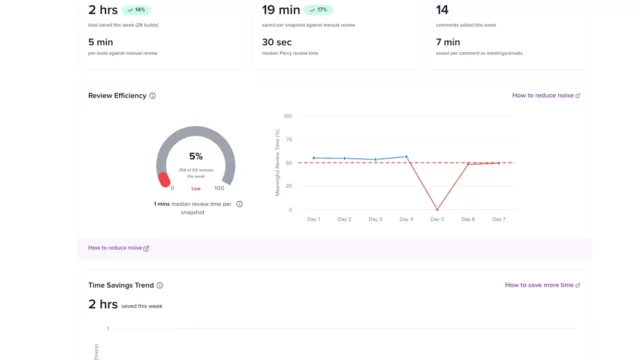Select the Day 5 data point at zero

pyautogui.click(x=437, y=209)
